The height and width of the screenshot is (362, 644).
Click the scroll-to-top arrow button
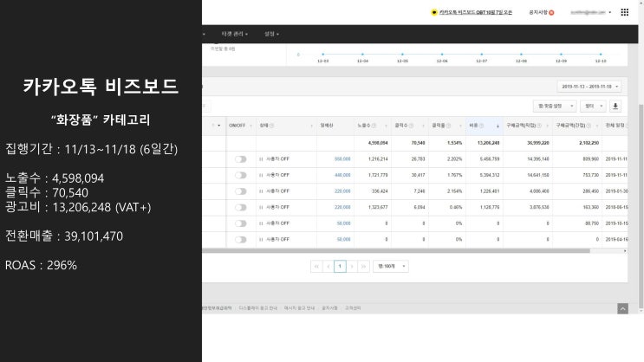point(622,308)
